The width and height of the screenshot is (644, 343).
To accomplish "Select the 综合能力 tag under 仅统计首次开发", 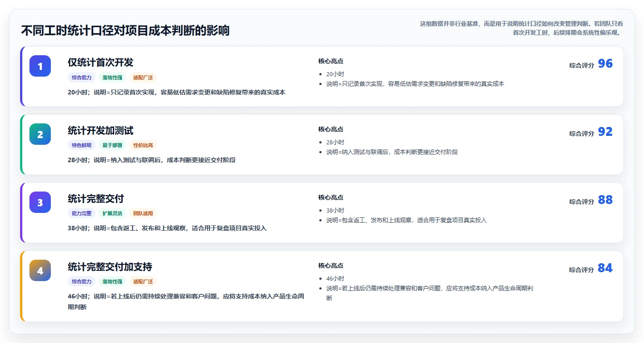I will tap(82, 78).
